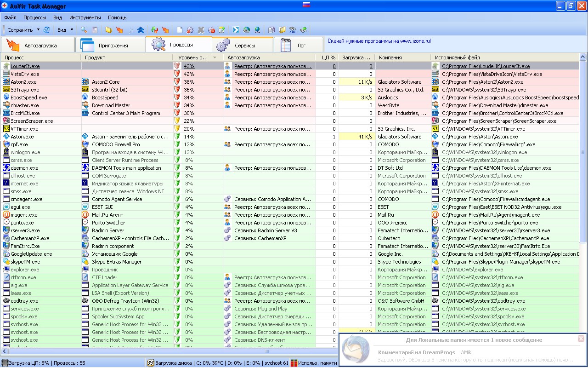Open the properties sheet icon in toolbar
The width and height of the screenshot is (588, 368).
click(95, 30)
